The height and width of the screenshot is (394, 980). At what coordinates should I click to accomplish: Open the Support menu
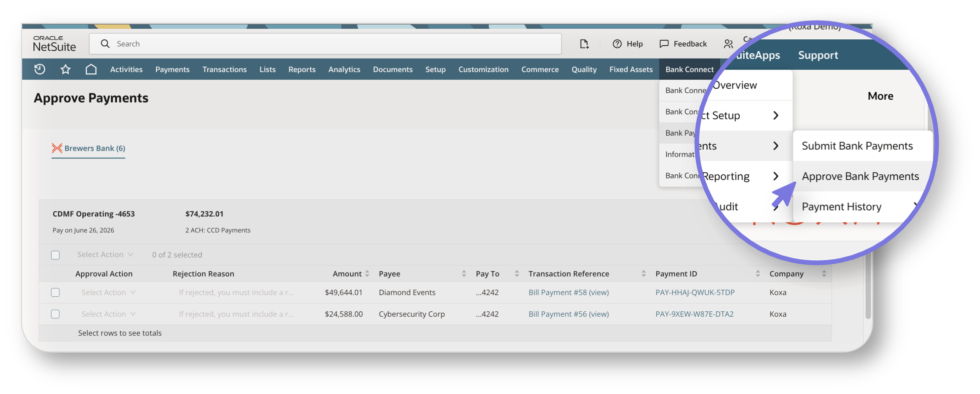click(x=818, y=55)
